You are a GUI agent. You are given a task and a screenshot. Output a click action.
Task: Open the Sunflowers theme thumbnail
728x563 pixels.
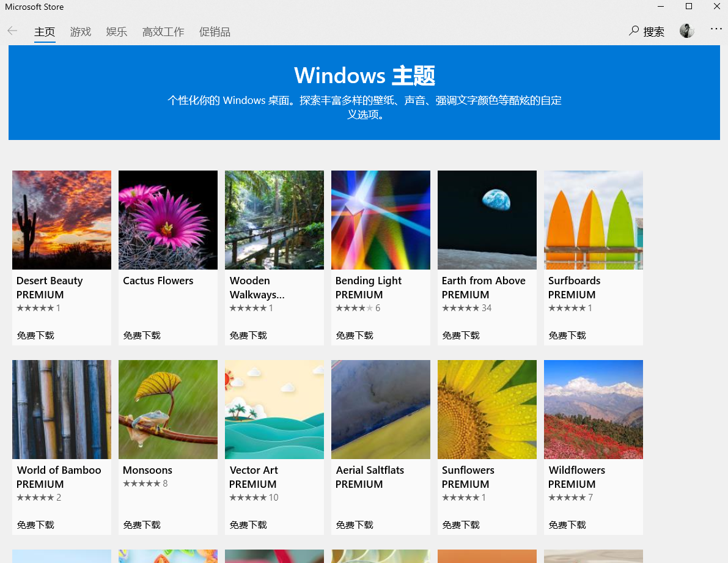(487, 410)
